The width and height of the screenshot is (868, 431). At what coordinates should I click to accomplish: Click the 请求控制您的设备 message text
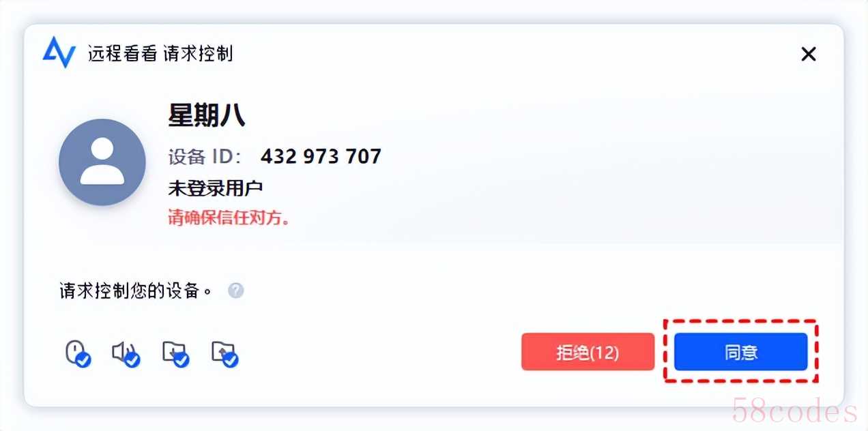(x=136, y=291)
